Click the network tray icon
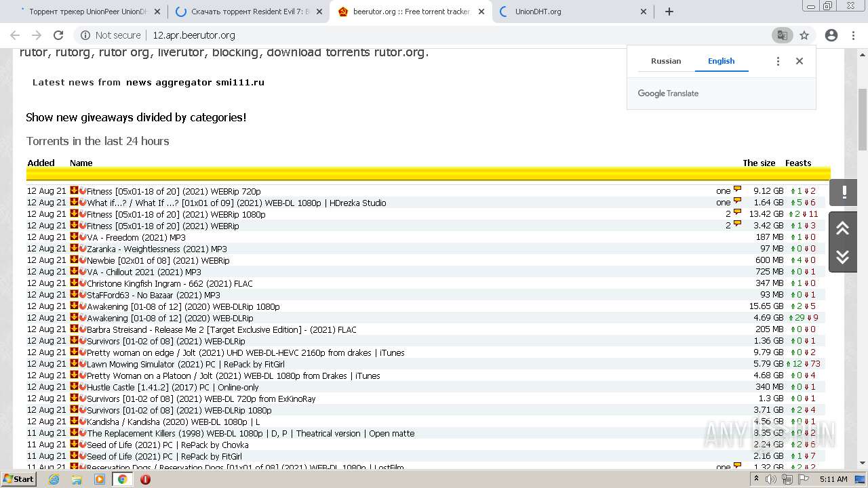This screenshot has height=488, width=868. [787, 479]
